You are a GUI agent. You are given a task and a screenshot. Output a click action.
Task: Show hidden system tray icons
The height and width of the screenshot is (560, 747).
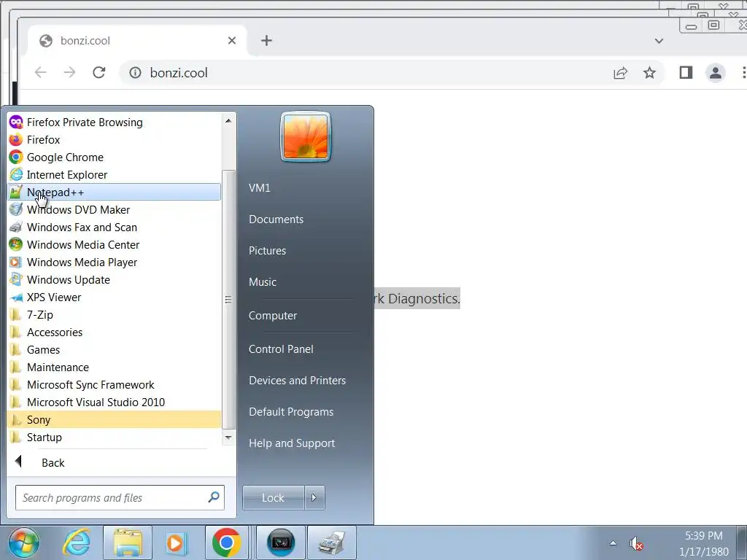(613, 542)
